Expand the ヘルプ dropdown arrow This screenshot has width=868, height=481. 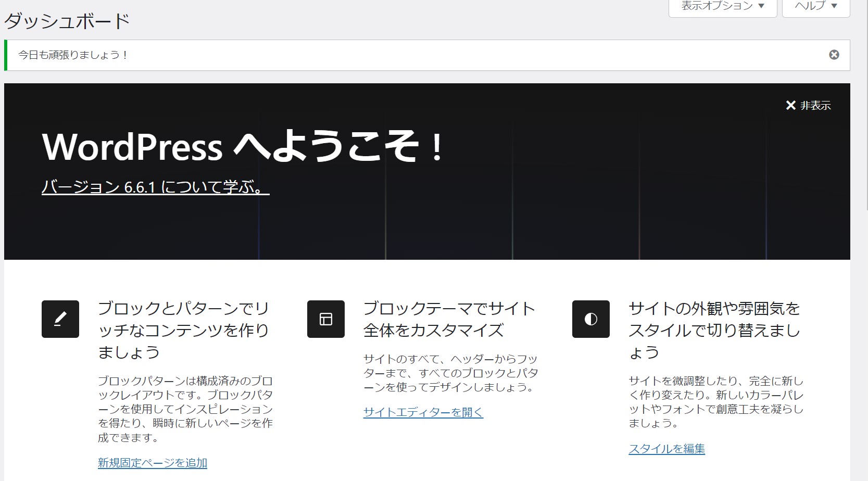point(833,5)
